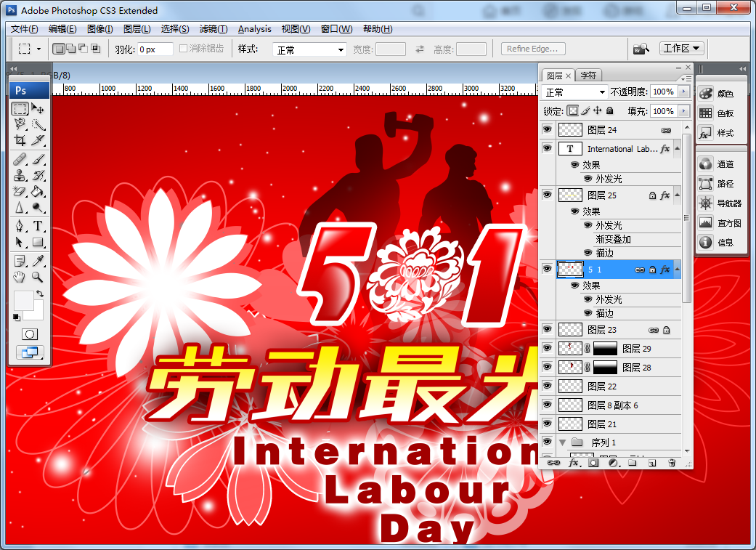
Task: Select the Rectangle shape tool
Action: [38, 242]
